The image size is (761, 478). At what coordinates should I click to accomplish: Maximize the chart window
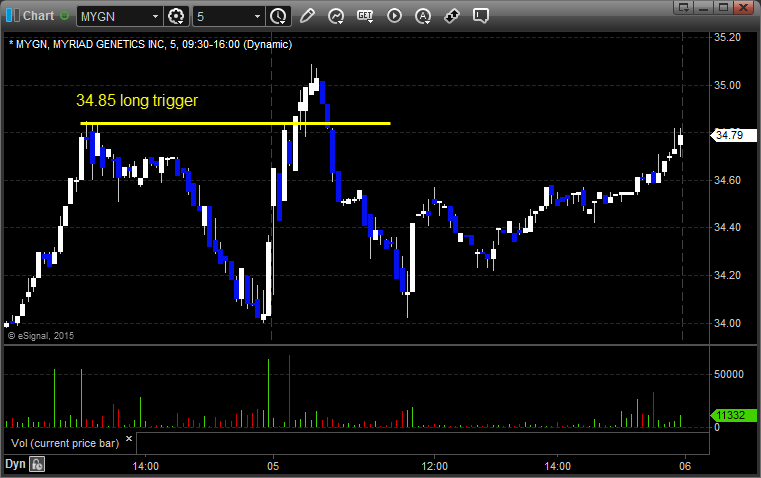pyautogui.click(x=723, y=7)
